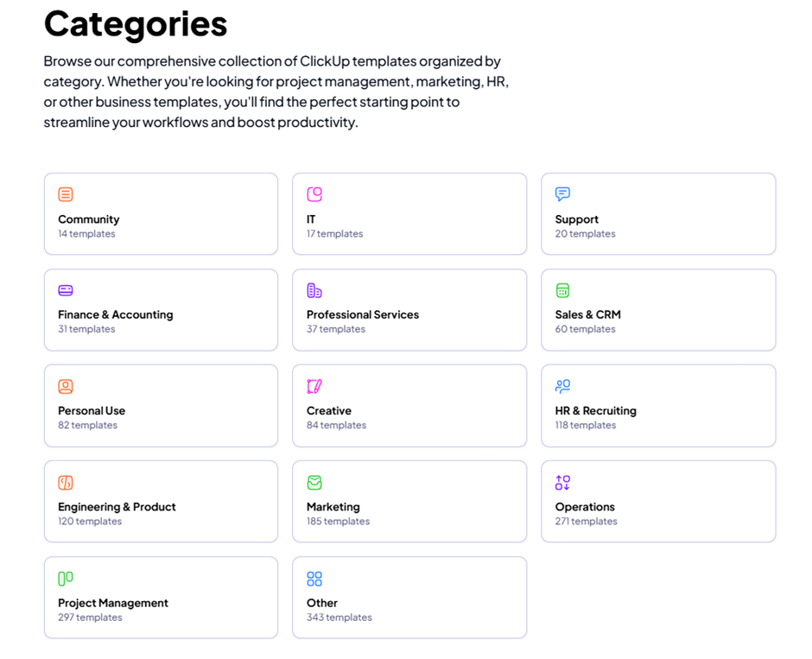Screen dimensions: 812x659
Task: Click the green Project Management board icon
Action: 66,578
